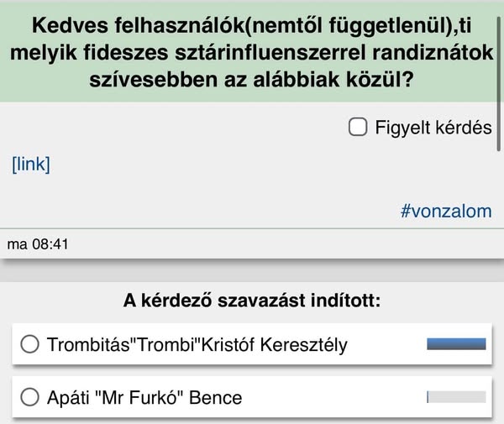Click the Trombitás "Trombi" Kristóf Keresztély option text
The image size is (504, 424).
pos(197,344)
